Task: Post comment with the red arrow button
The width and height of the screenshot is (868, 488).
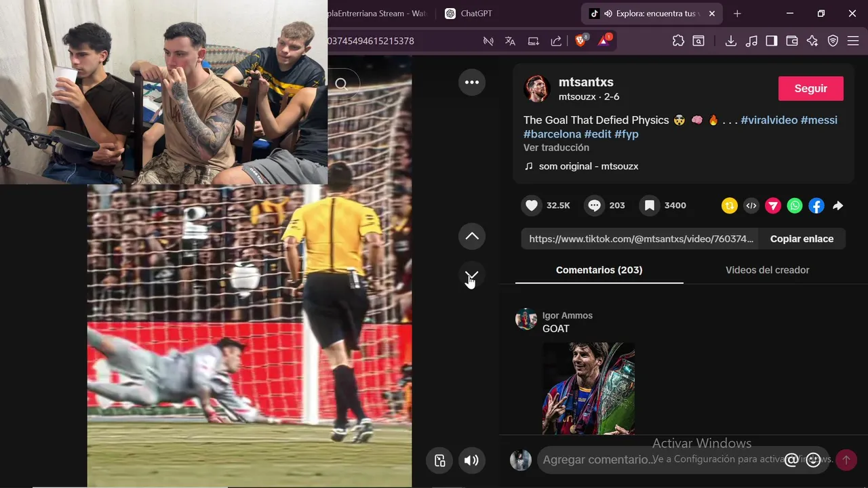Action: [x=846, y=460]
